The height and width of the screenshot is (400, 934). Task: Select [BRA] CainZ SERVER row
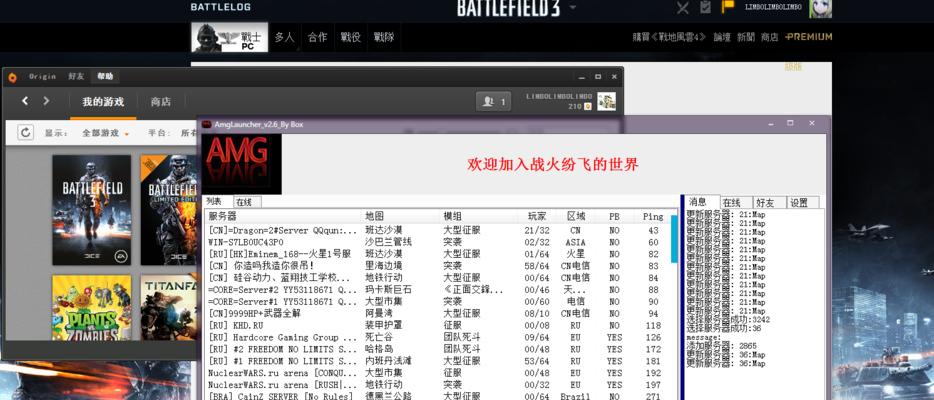(x=438, y=396)
